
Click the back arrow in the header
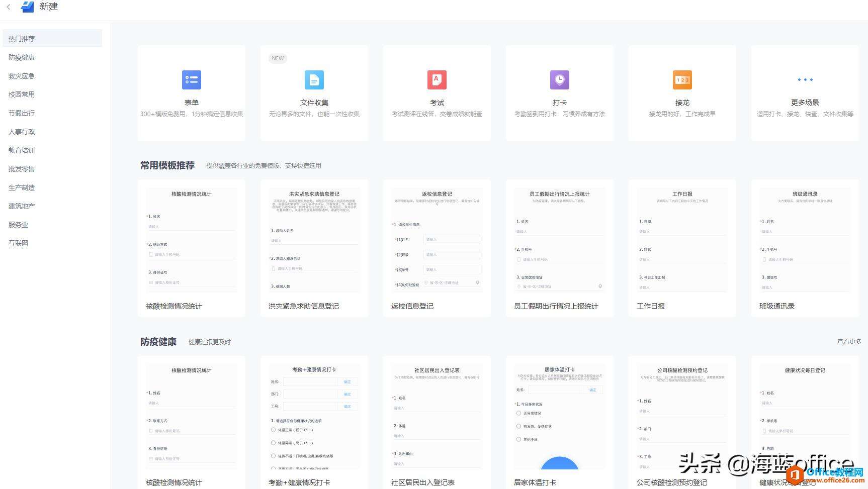coord(9,7)
